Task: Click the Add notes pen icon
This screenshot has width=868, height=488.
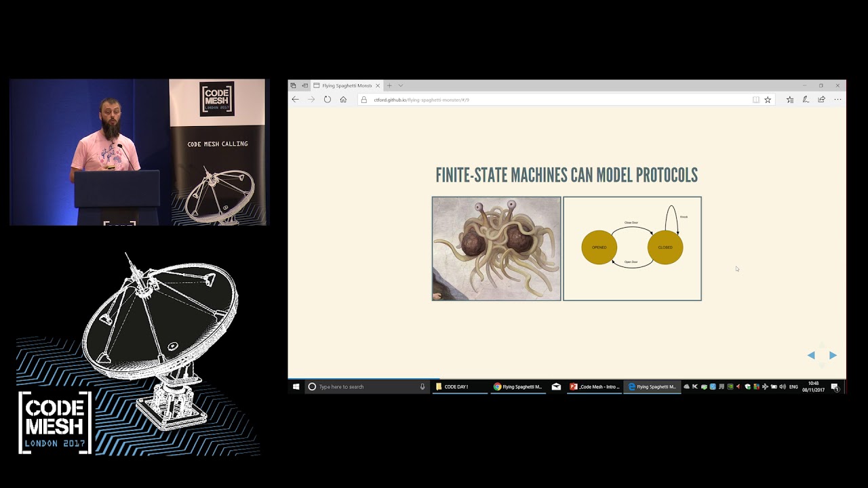Action: tap(806, 100)
